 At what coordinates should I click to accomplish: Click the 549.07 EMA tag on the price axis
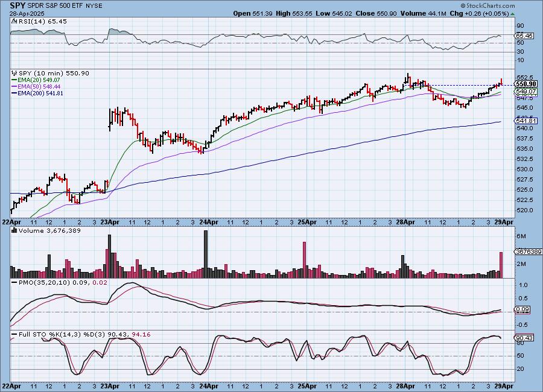(x=526, y=92)
